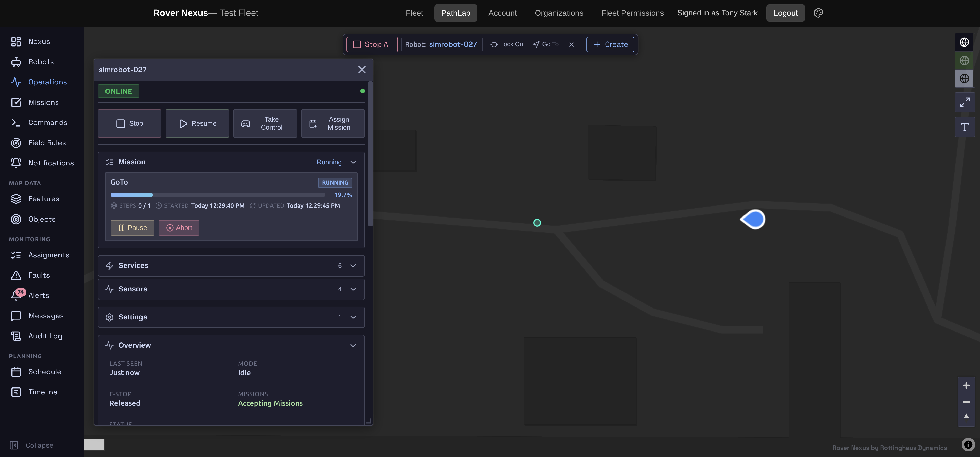Click the teal waypoint circle on map
The image size is (980, 457).
click(x=537, y=223)
